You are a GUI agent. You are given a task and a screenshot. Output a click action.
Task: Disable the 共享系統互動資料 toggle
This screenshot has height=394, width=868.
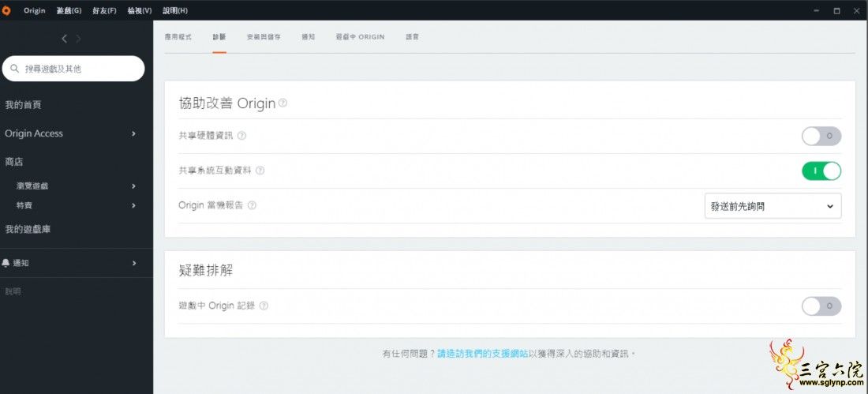click(821, 171)
